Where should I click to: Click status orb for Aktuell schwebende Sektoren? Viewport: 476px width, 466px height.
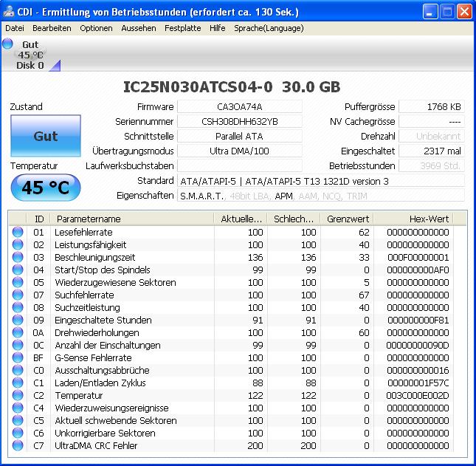click(18, 420)
